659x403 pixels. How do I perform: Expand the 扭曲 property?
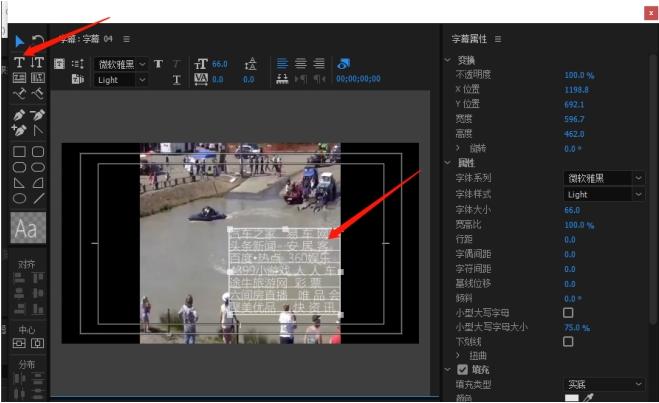click(458, 355)
